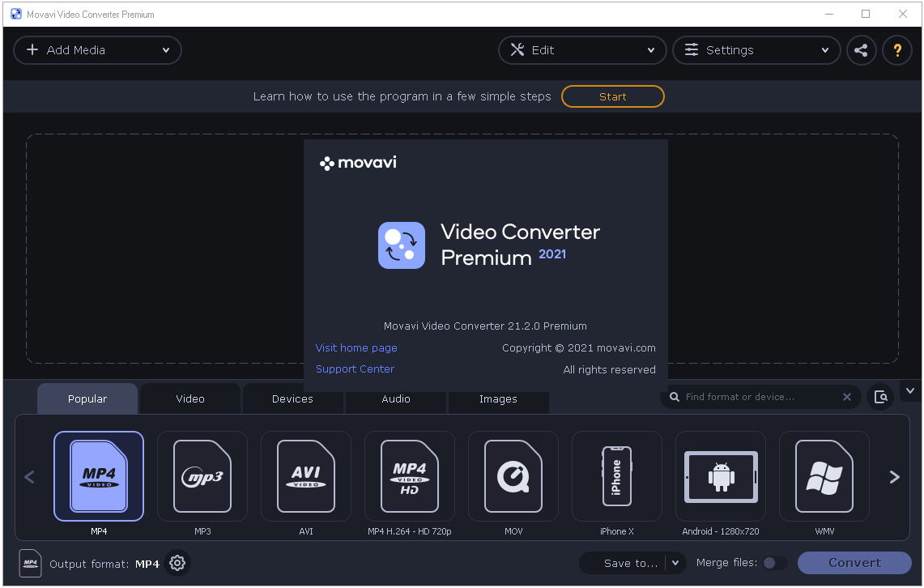924x588 pixels.
Task: Open the sharing options icon
Action: click(861, 49)
